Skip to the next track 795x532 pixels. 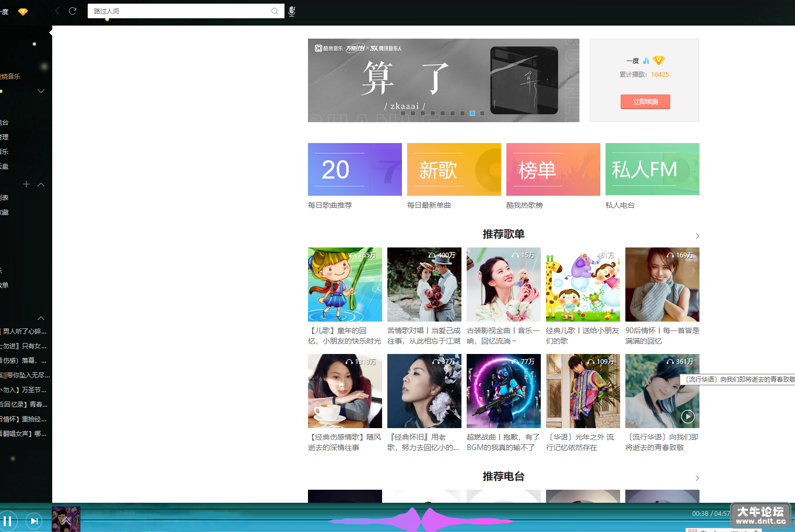coord(34,521)
